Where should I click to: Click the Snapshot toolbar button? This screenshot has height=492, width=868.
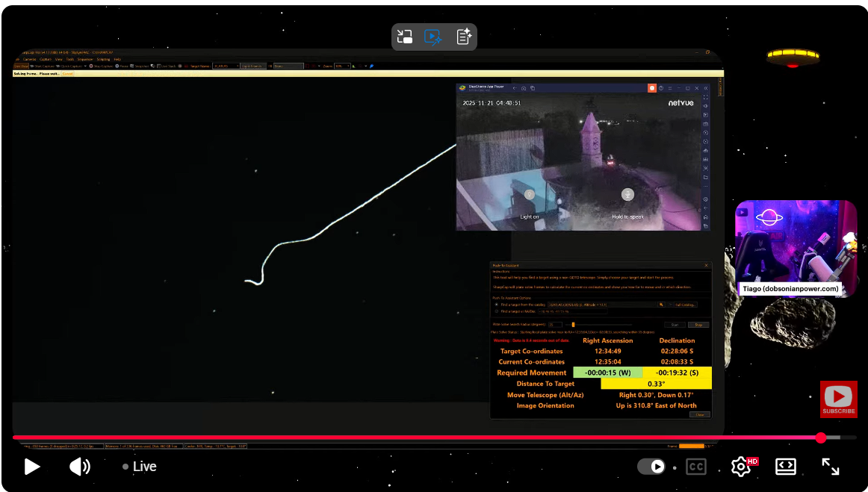pyautogui.click(x=140, y=66)
